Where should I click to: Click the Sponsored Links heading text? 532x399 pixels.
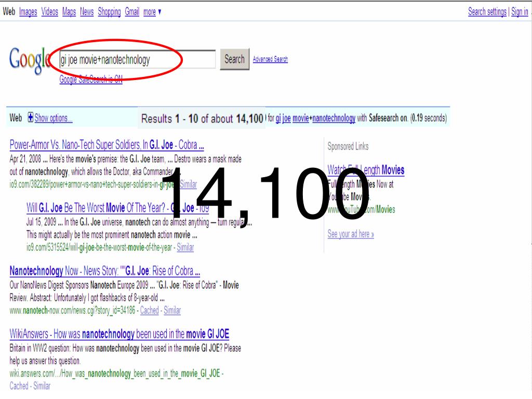tap(348, 146)
